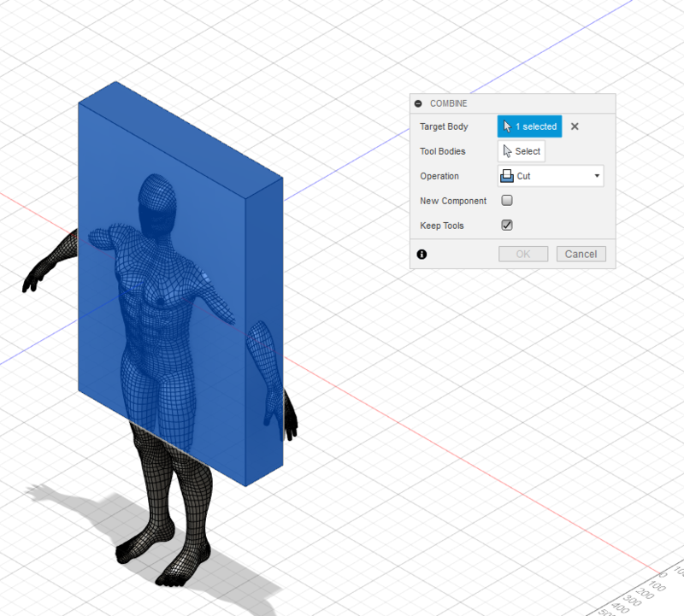Screen dimensions: 684x616
Task: Click the Tool Bodies Select button
Action: pyautogui.click(x=522, y=151)
